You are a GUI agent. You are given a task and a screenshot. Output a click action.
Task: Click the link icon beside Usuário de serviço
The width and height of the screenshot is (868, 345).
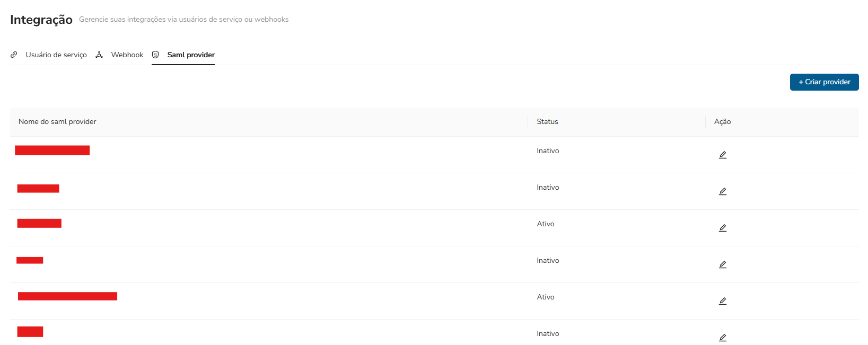[x=14, y=55]
